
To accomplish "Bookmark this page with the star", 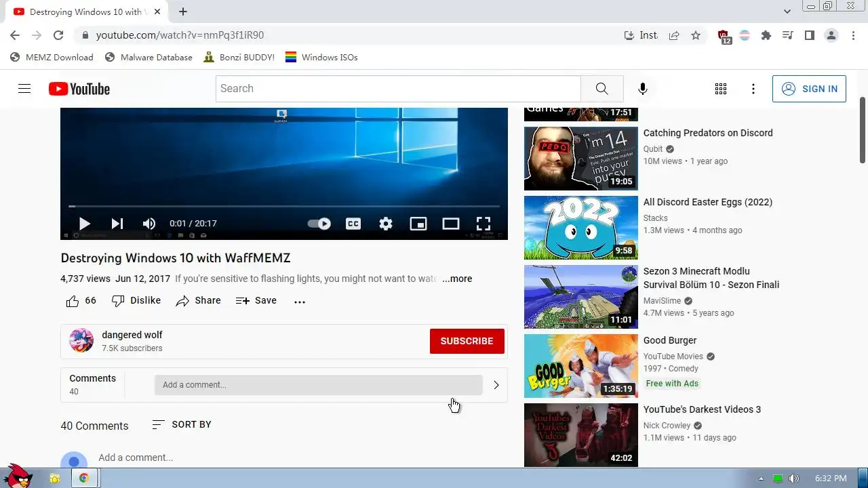I will tap(696, 35).
